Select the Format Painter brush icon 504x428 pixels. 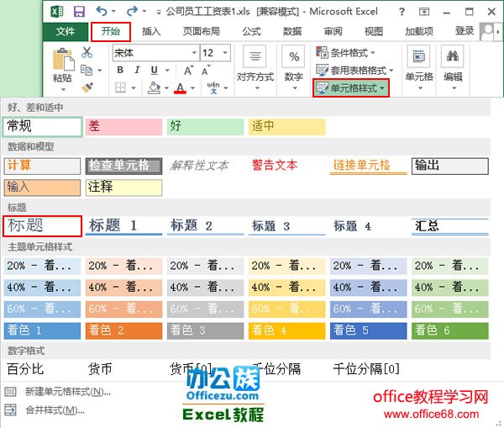click(x=87, y=87)
